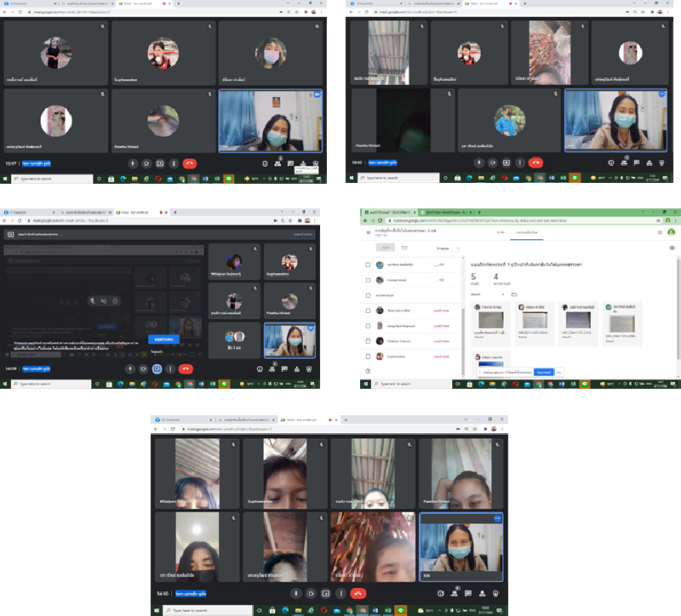681x616 pixels.
Task: Turn off camera in the 13:52 Meet window
Action: tap(493, 162)
